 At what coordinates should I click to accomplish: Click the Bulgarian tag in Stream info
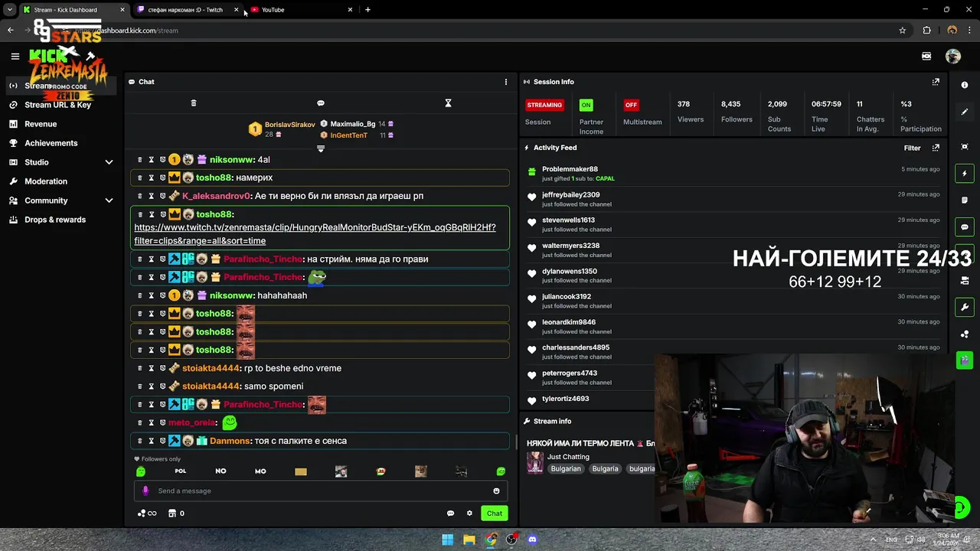(566, 468)
